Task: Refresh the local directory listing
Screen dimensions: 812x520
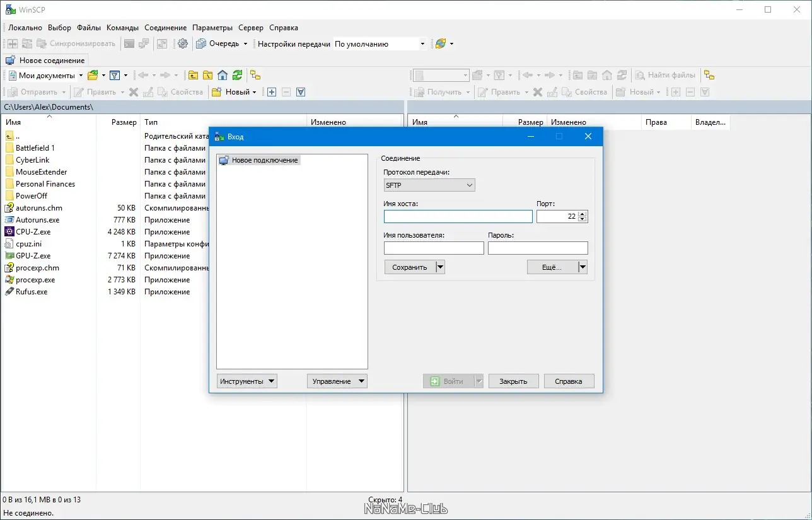Action: click(x=237, y=75)
